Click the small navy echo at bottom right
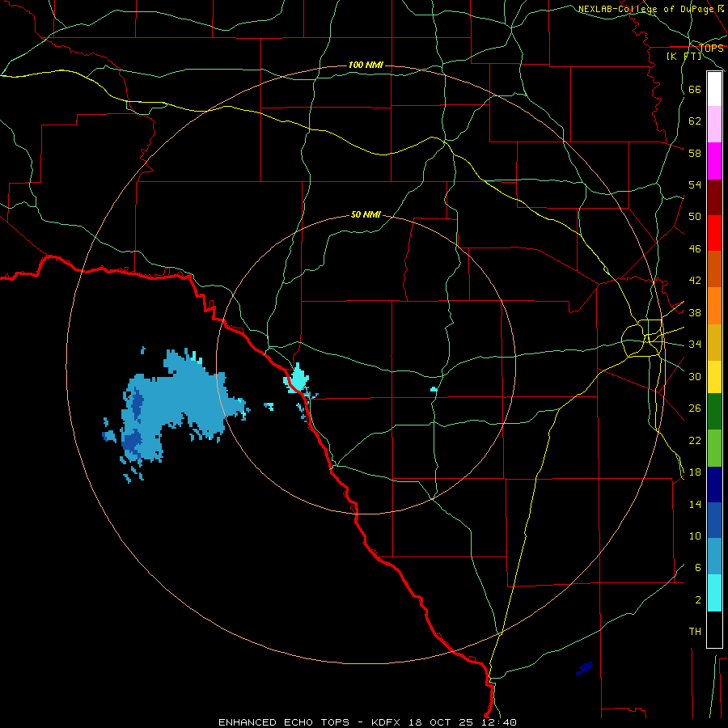728x728 pixels. [585, 669]
